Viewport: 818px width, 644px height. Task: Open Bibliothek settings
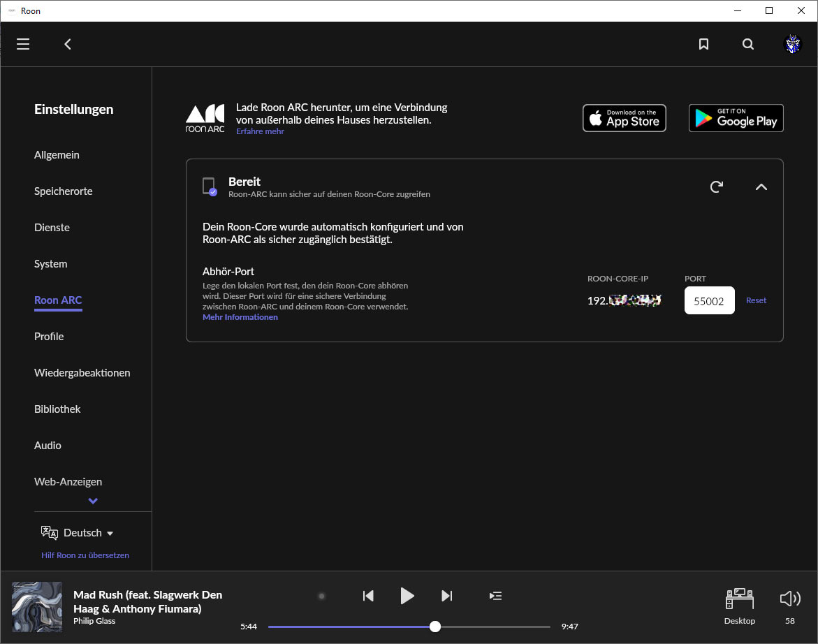click(x=57, y=409)
